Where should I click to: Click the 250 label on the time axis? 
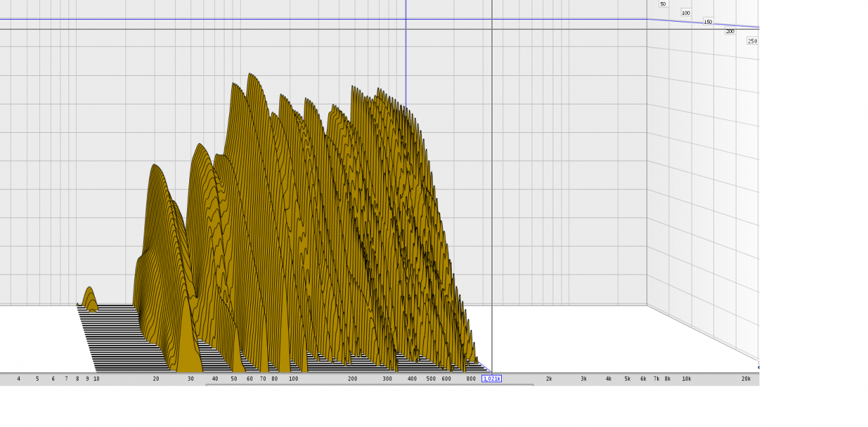tap(752, 41)
